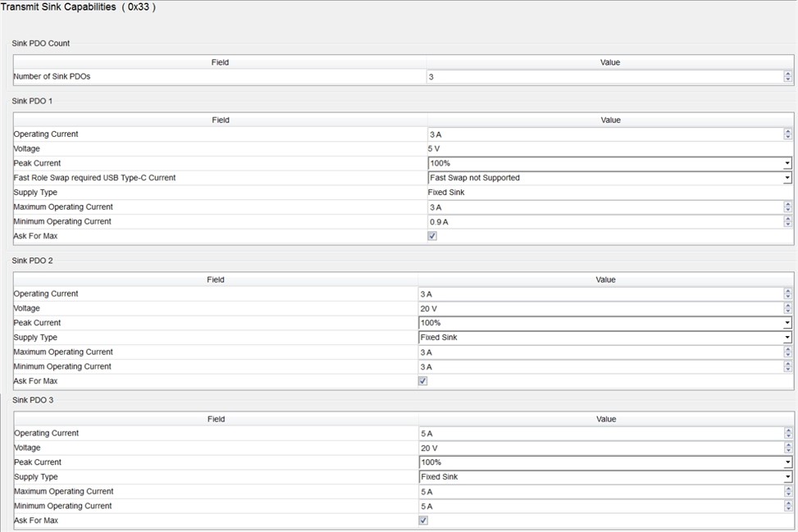The image size is (798, 532).
Task: Click Sink PDO 2 Maximum Operating Current field
Action: (x=600, y=352)
